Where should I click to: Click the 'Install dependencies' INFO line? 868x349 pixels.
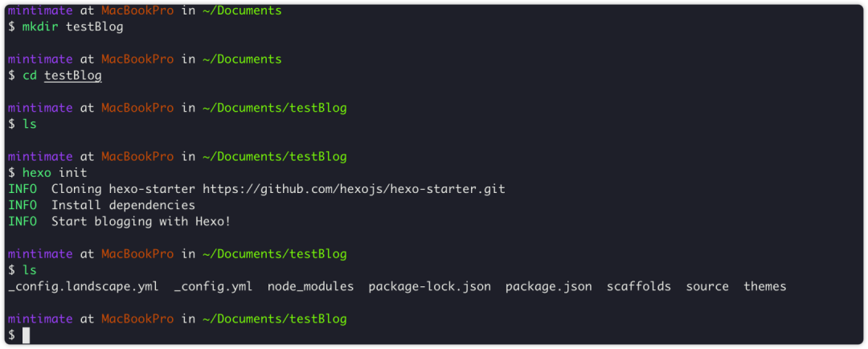(x=123, y=205)
